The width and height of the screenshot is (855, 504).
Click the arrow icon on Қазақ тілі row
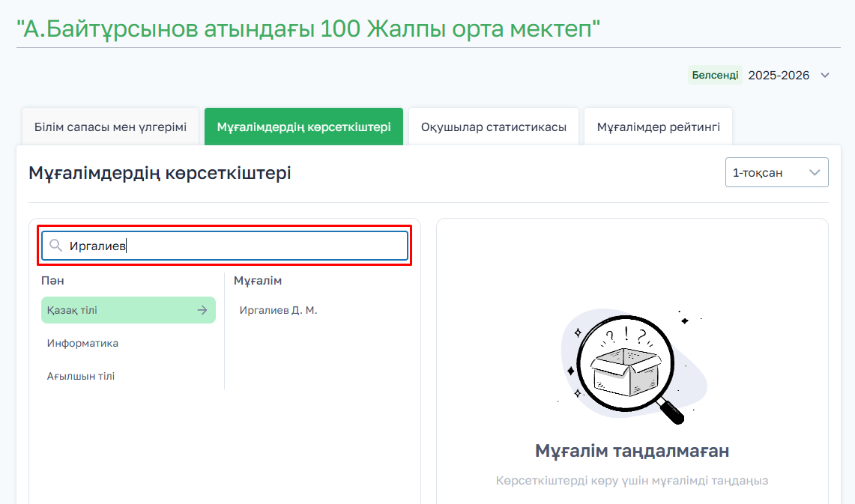(x=202, y=310)
